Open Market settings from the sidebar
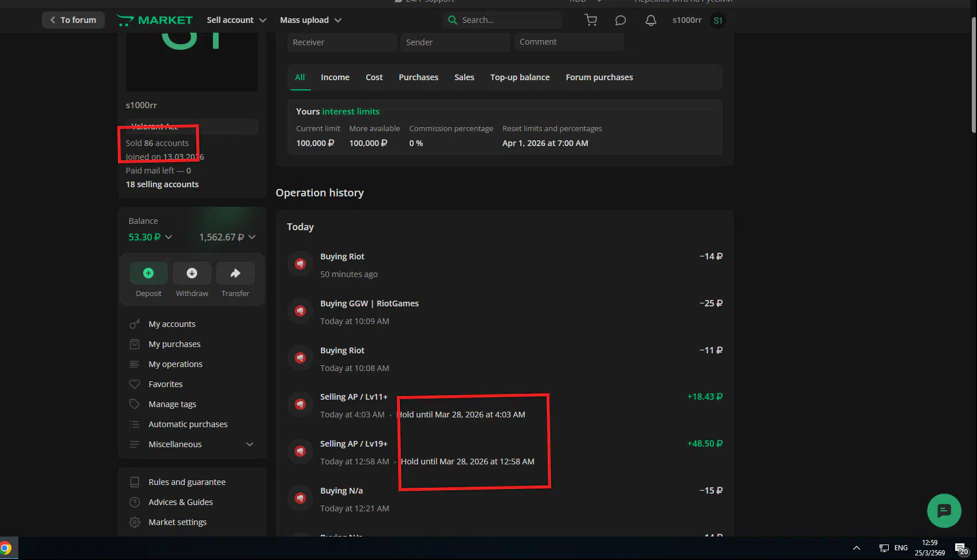This screenshot has width=977, height=560. pyautogui.click(x=177, y=522)
